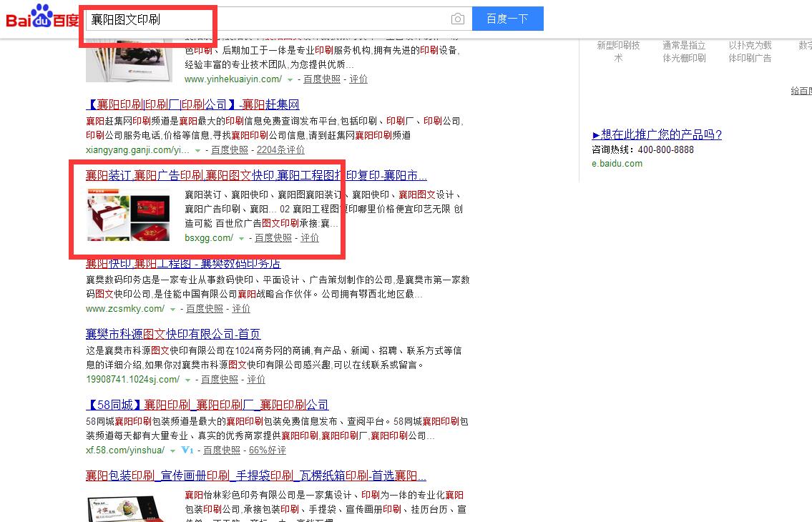
Task: Visit the xiangyang.ganji.com URL link
Action: pos(137,150)
